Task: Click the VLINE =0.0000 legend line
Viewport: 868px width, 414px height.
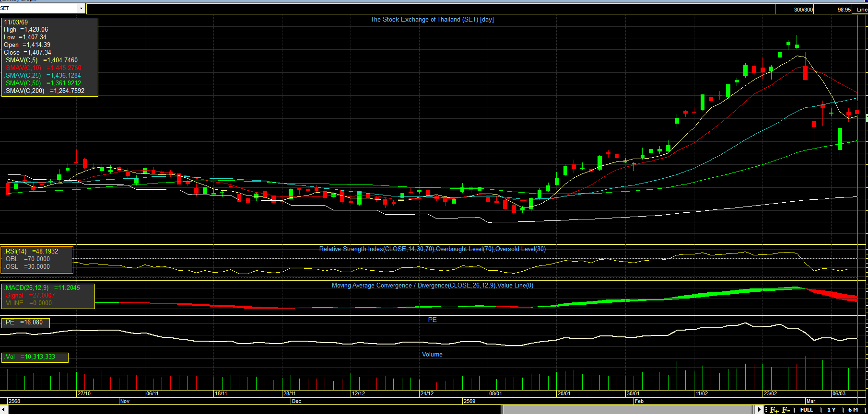Action: coord(28,303)
